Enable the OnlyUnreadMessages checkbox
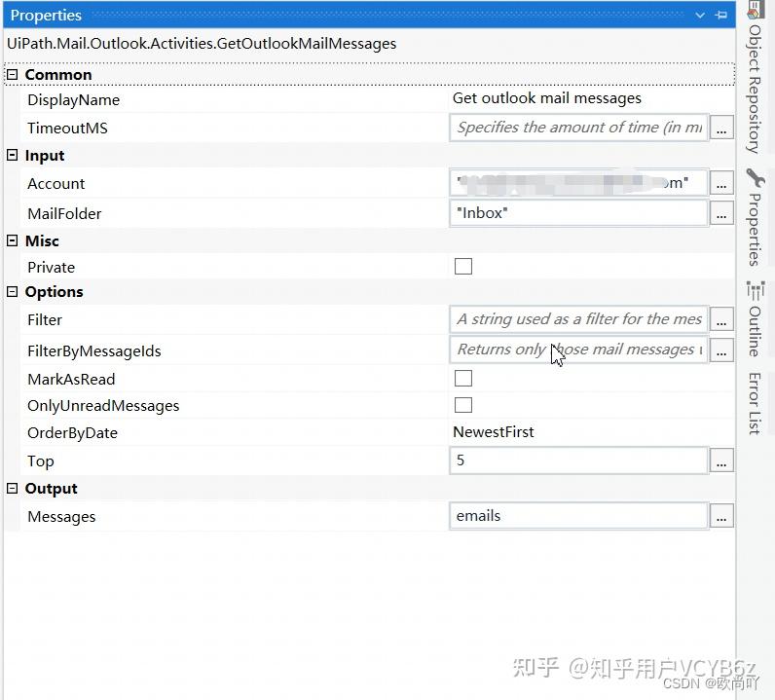775x700 pixels. 463,405
